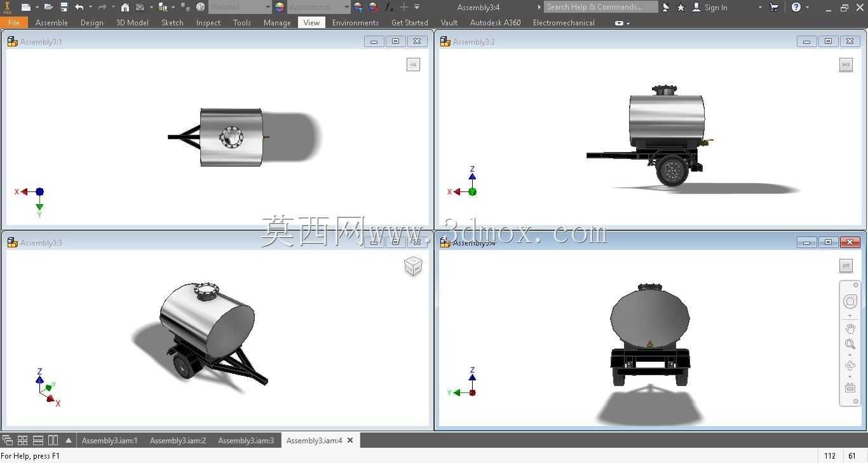
Task: Click the Open file folder icon
Action: click(48, 7)
